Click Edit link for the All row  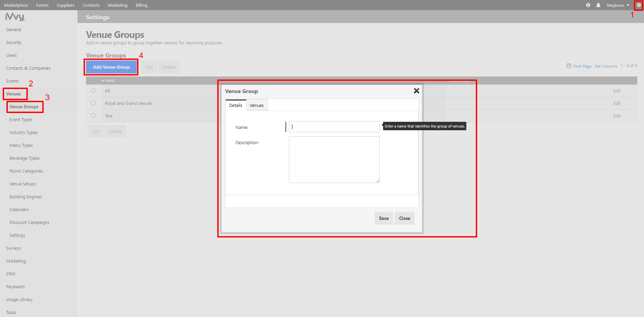coord(617,91)
